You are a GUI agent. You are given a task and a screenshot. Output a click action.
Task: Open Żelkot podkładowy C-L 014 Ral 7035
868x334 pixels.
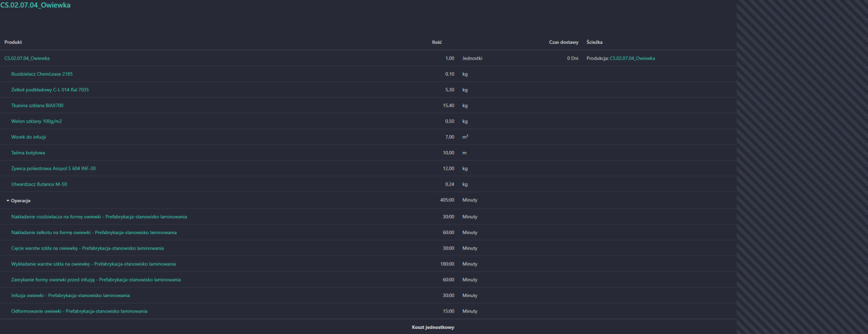[50, 90]
